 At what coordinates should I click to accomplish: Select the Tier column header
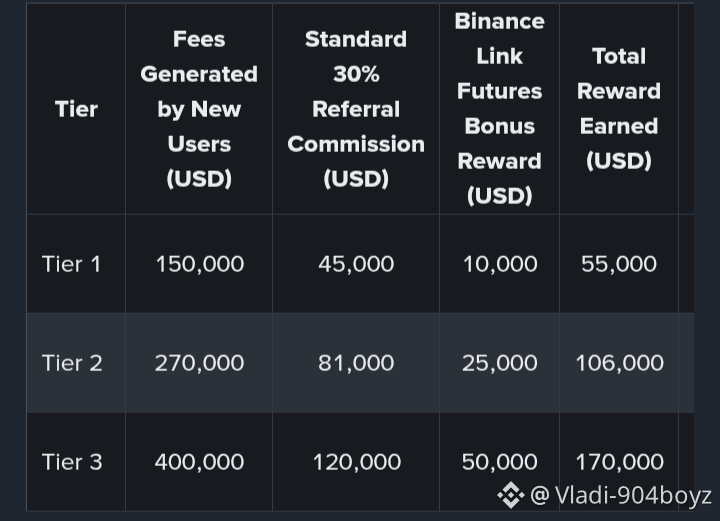pyautogui.click(x=76, y=109)
